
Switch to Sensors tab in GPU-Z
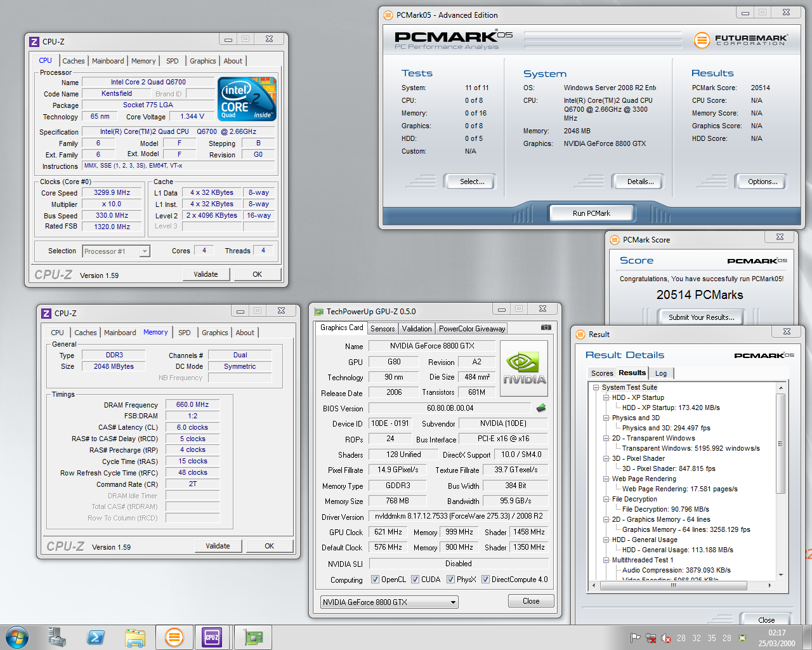[x=383, y=329]
